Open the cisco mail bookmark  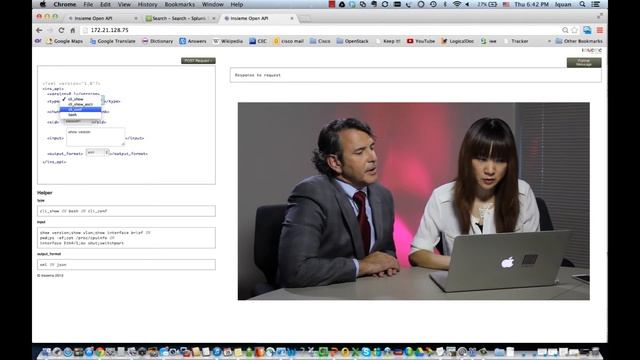[x=289, y=41]
